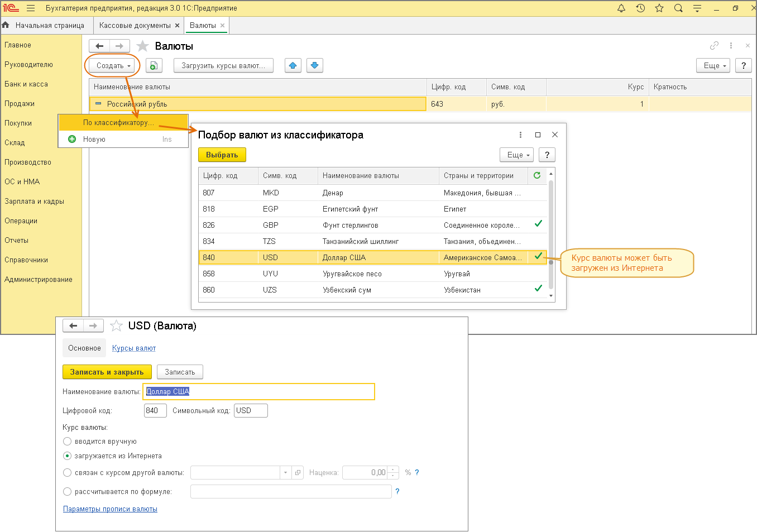Open the notifications bell icon
The width and height of the screenshot is (757, 532).
[621, 8]
